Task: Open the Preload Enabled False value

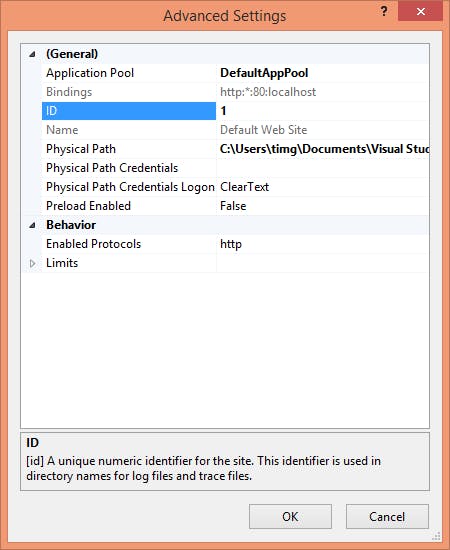Action: click(x=323, y=206)
